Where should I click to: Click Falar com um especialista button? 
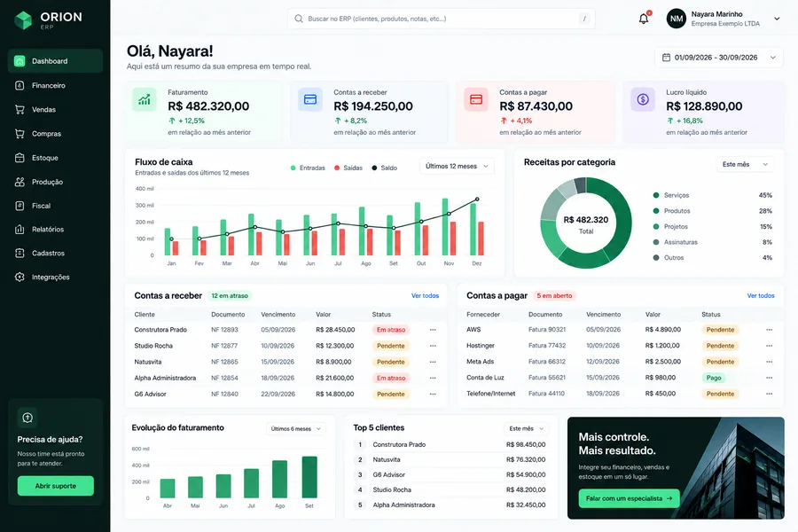[629, 498]
